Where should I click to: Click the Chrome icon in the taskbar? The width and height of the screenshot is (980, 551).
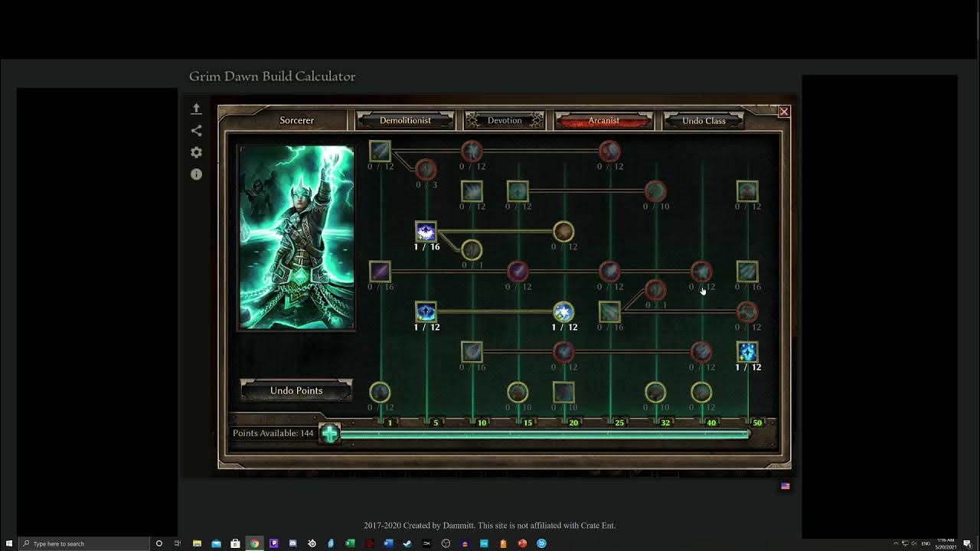point(254,543)
